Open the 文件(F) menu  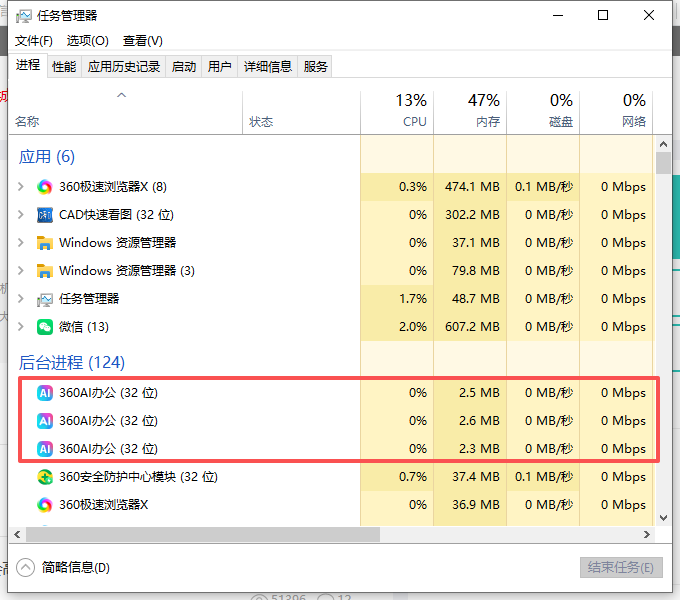tap(34, 41)
